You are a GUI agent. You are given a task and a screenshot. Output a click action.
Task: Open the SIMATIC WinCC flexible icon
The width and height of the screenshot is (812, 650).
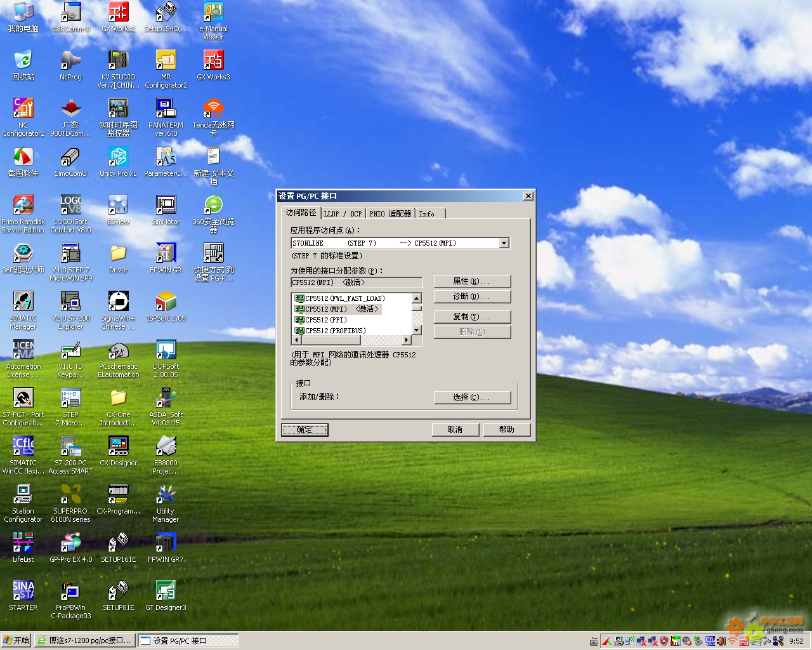click(x=23, y=454)
